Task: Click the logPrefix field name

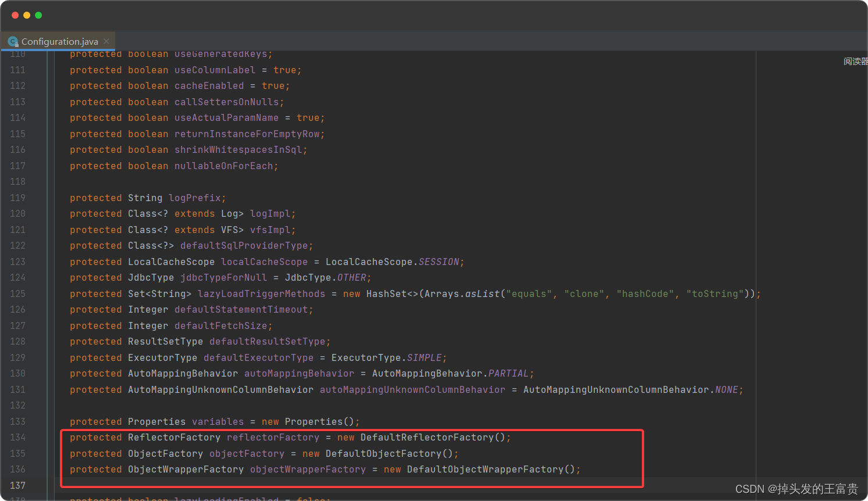Action: (195, 198)
